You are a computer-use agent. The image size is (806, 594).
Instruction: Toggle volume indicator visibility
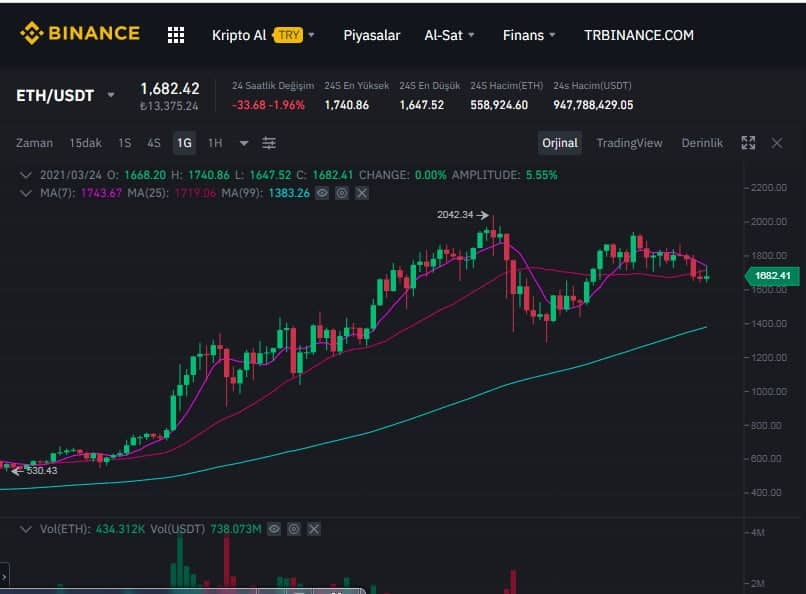coord(275,528)
